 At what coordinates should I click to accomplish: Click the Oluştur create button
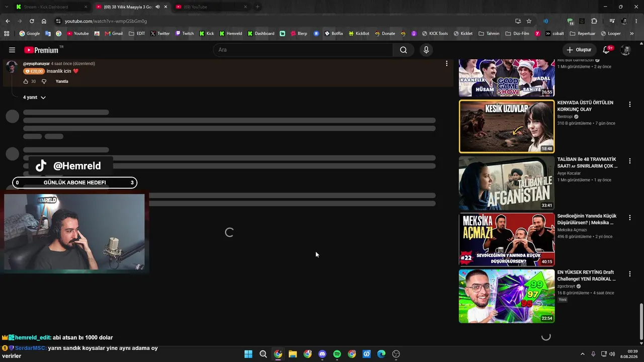coord(579,50)
